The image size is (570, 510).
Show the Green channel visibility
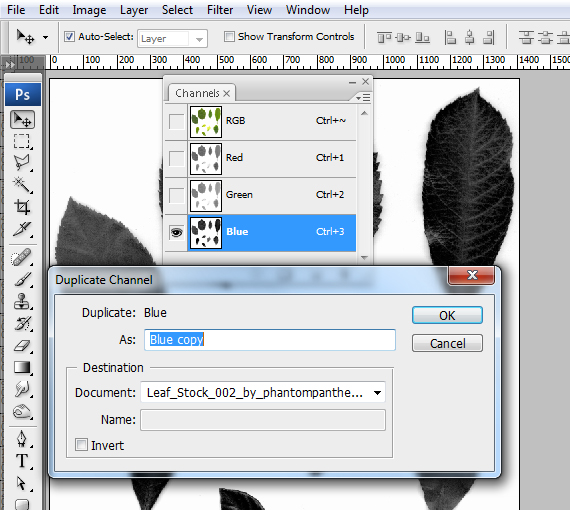coord(177,196)
